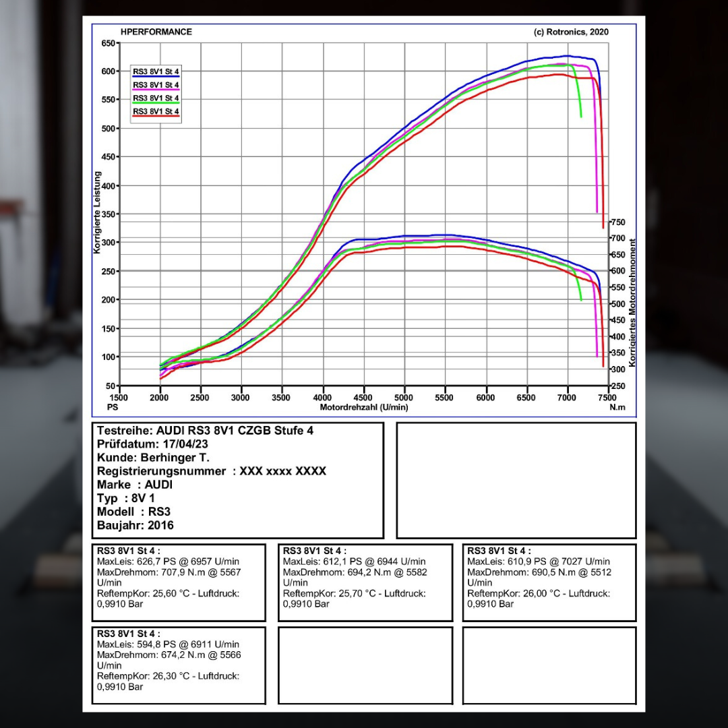Click the blue line in the legend
The image size is (728, 728).
(156, 77)
